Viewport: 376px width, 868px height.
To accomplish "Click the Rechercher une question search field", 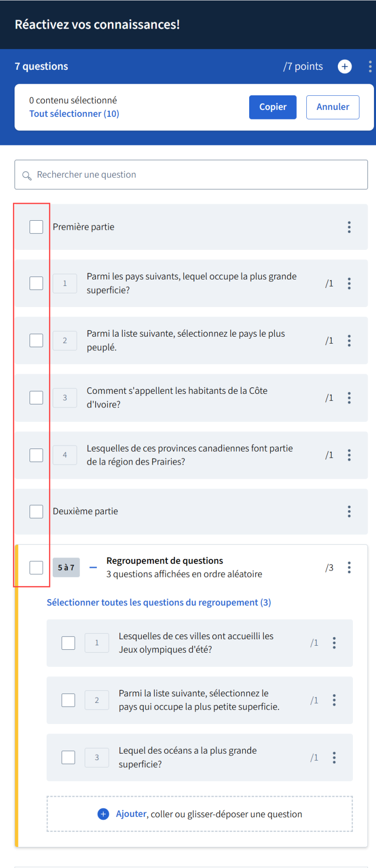I will 191,175.
